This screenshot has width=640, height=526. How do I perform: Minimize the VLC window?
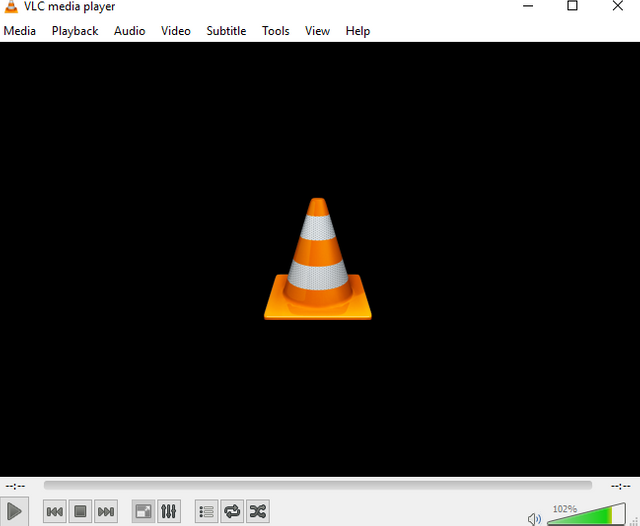tap(528, 6)
